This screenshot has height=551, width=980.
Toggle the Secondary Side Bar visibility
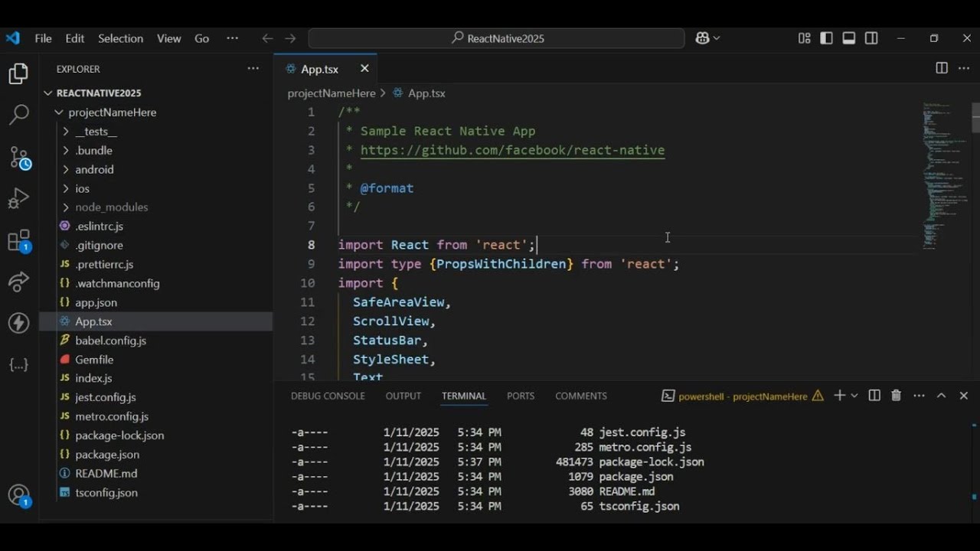[x=871, y=38]
